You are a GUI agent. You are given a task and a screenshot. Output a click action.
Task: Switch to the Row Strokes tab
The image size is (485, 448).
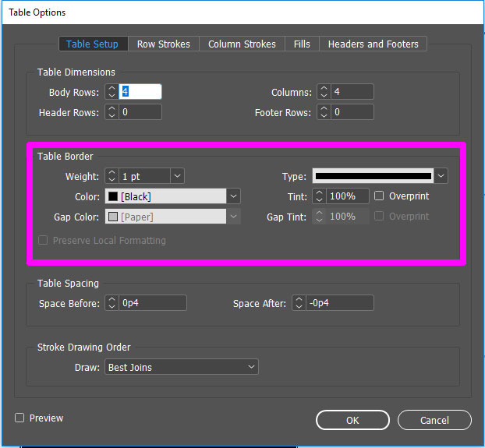click(x=163, y=44)
